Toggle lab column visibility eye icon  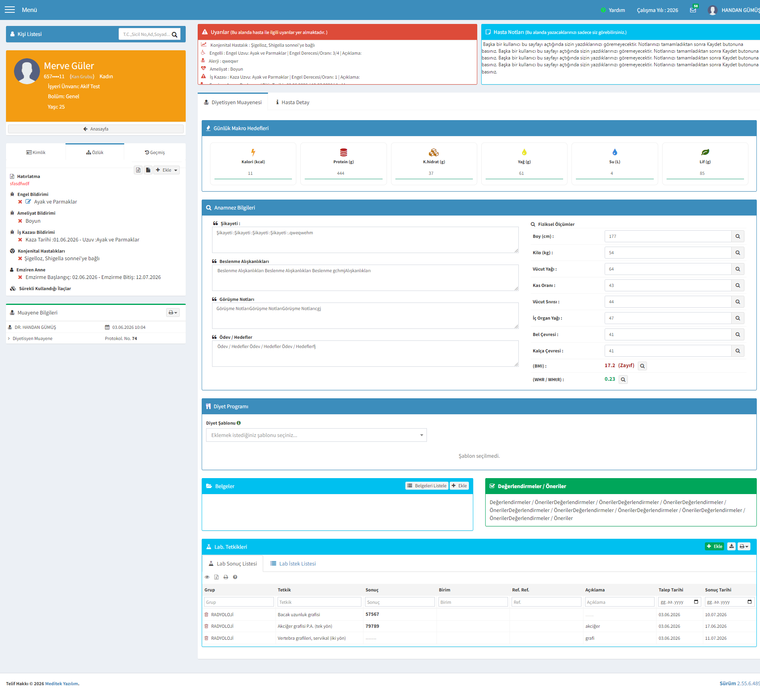(x=207, y=577)
